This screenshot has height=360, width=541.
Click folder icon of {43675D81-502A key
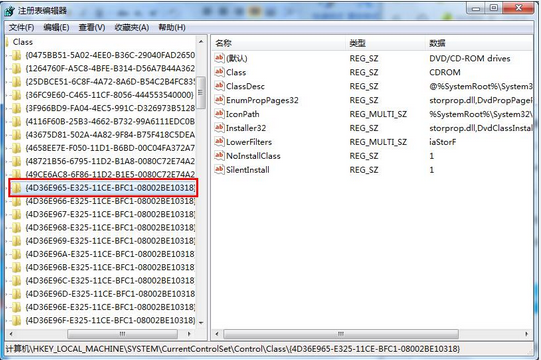pos(16,135)
